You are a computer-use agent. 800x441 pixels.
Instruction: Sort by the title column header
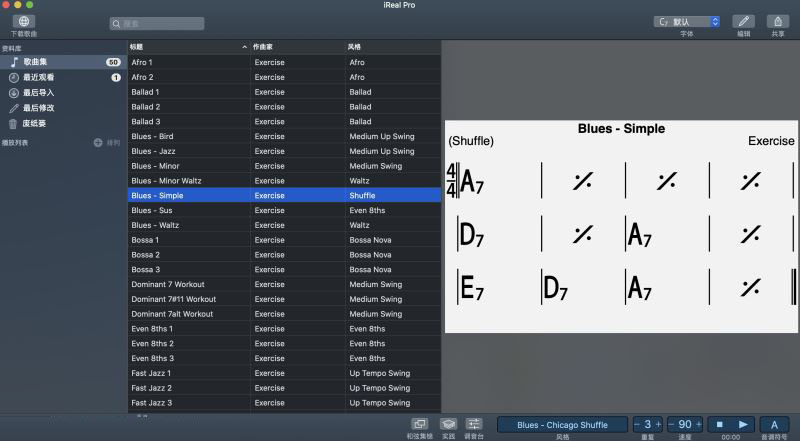pyautogui.click(x=189, y=47)
